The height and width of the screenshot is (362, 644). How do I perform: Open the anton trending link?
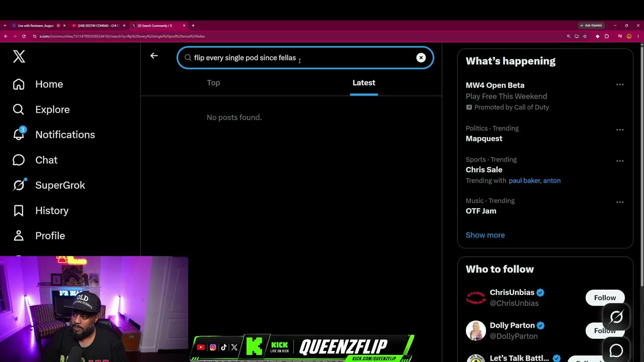(x=552, y=180)
